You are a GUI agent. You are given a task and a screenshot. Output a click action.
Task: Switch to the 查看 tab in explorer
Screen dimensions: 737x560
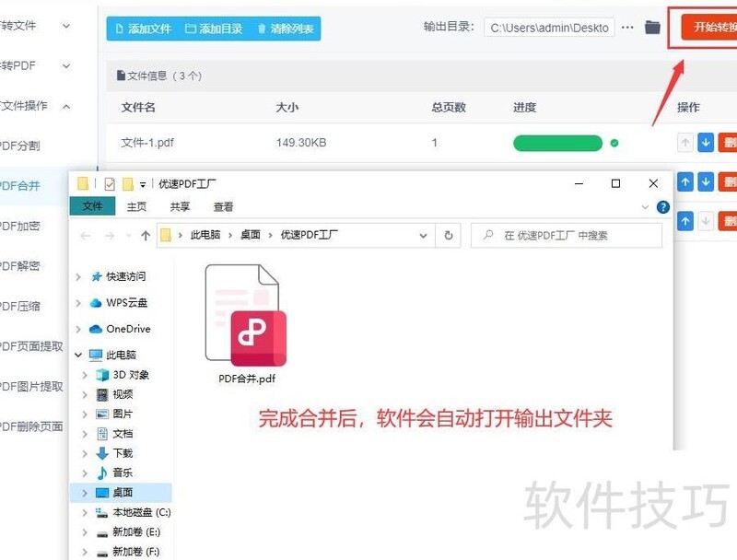pos(223,206)
